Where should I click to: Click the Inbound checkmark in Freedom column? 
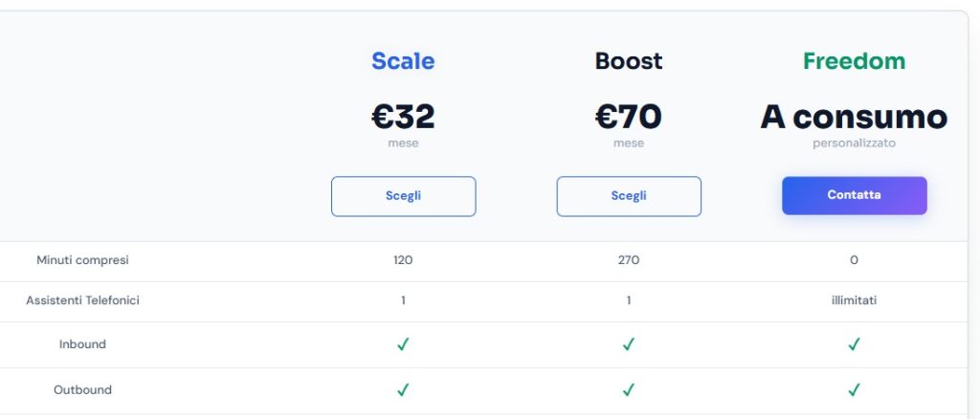click(x=854, y=344)
